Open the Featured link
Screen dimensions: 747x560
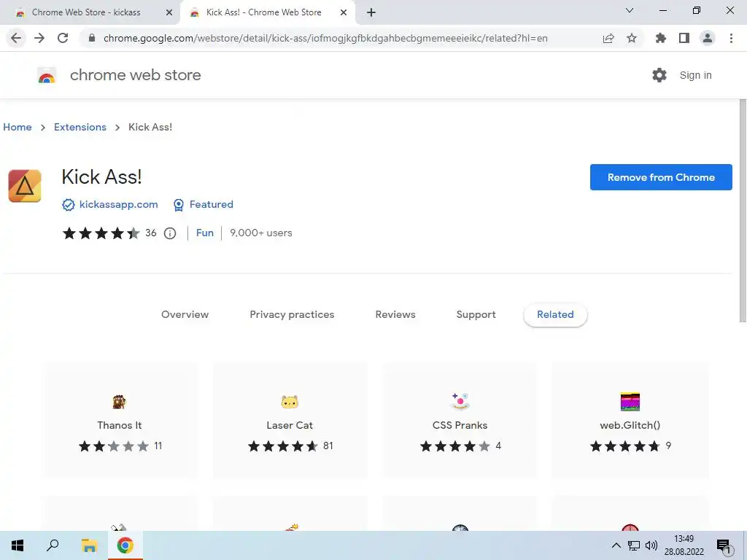pos(212,205)
